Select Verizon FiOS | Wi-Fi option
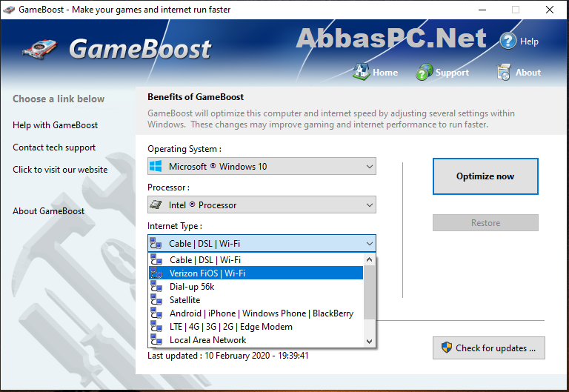Viewport: 569px width, 392px height. click(x=256, y=273)
